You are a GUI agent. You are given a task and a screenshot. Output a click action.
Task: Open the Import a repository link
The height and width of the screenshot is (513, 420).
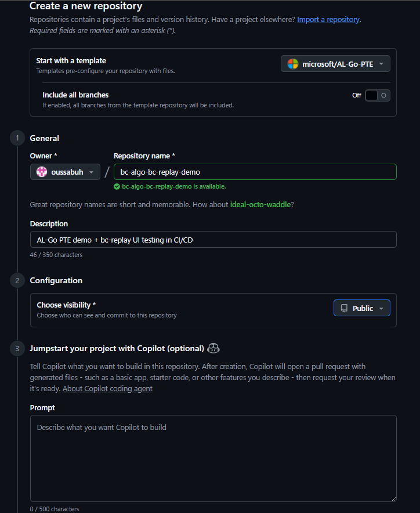coord(328,20)
